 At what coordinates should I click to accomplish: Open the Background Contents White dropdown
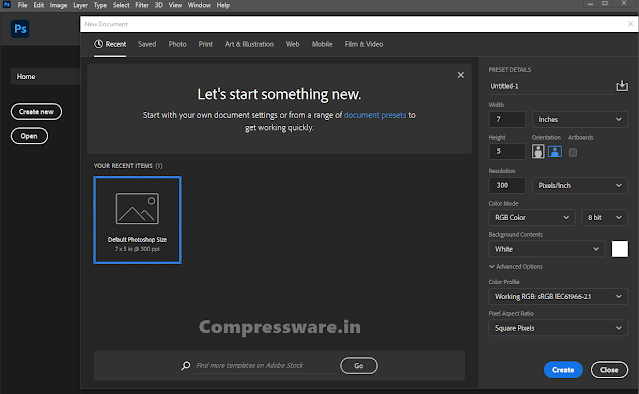(x=547, y=249)
